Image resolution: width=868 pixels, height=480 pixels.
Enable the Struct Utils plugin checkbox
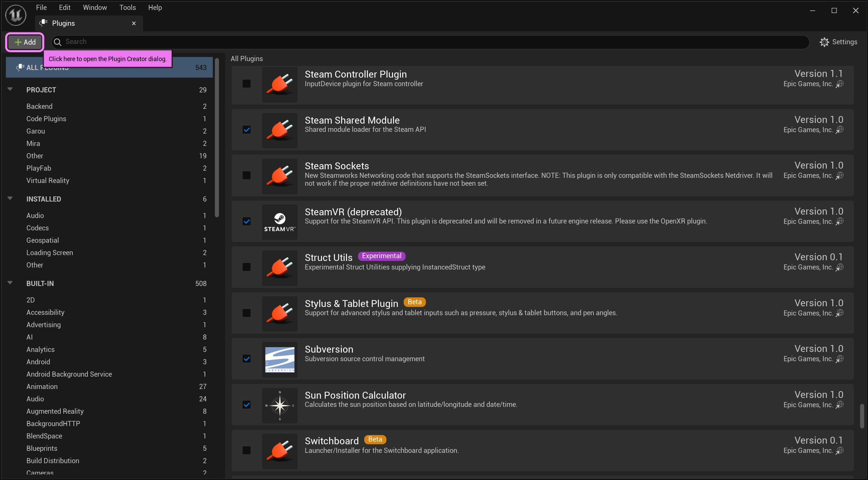tap(246, 267)
